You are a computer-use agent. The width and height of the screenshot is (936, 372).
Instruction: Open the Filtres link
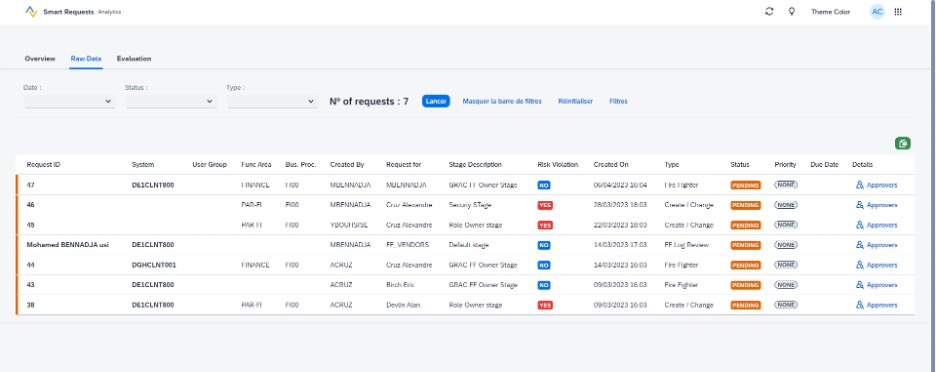click(x=618, y=102)
